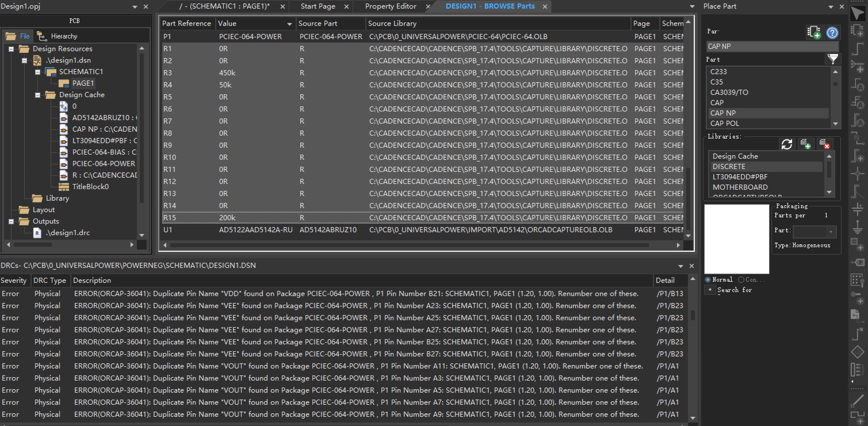
Task: Expand the Search for section
Action: [710, 290]
